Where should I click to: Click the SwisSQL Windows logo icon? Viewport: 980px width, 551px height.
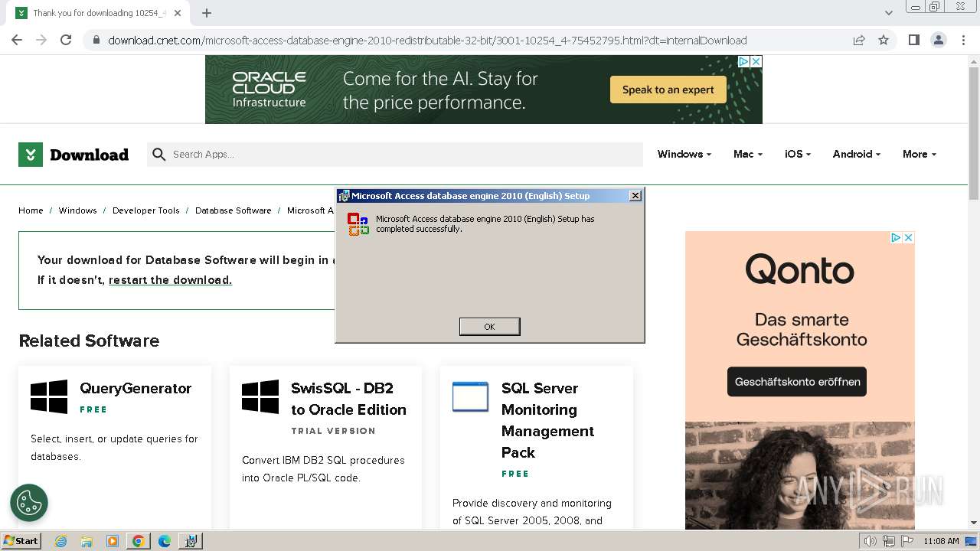click(x=260, y=397)
